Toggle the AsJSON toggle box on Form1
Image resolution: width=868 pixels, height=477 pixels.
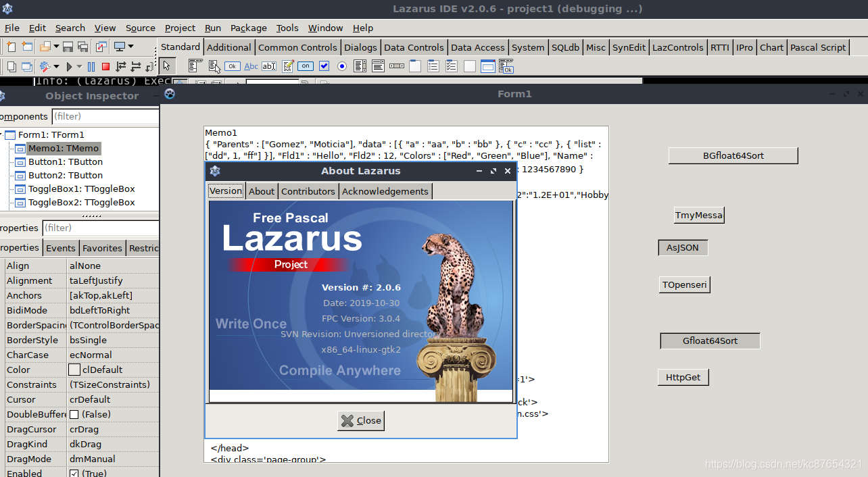pyautogui.click(x=683, y=248)
